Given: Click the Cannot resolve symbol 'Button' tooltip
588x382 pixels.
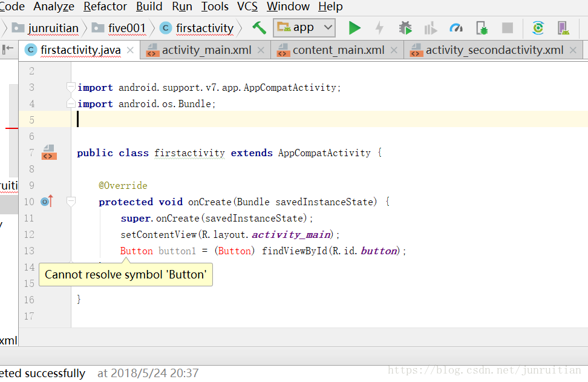Looking at the screenshot, I should [126, 275].
